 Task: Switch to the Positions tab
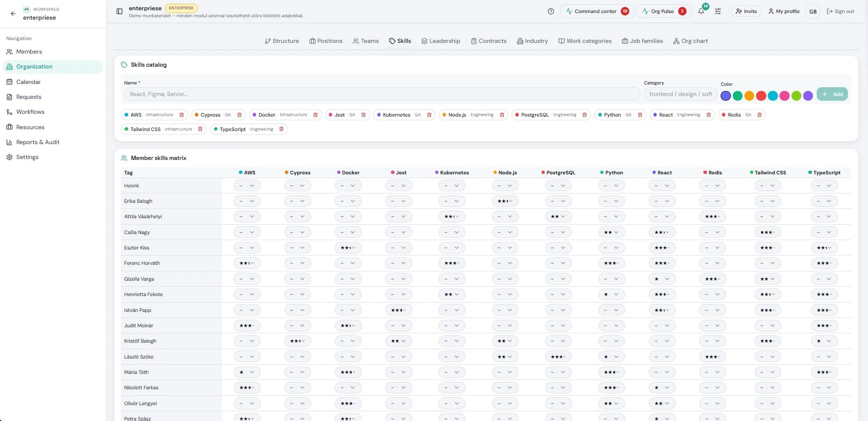pos(326,41)
